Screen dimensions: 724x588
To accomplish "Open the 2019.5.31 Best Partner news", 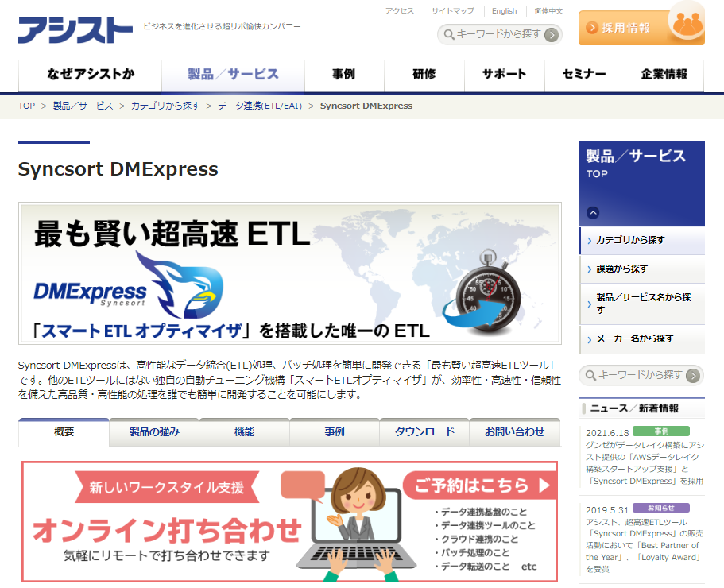I will pos(645,546).
